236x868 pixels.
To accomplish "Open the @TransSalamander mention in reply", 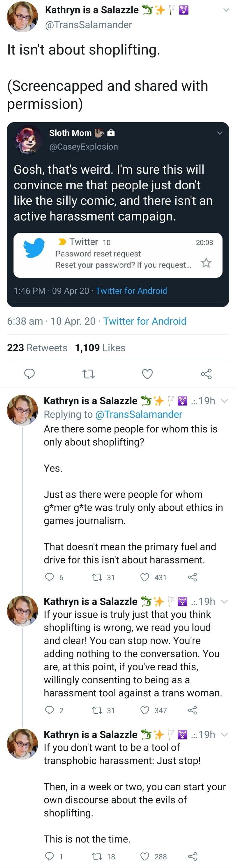I will [x=139, y=415].
